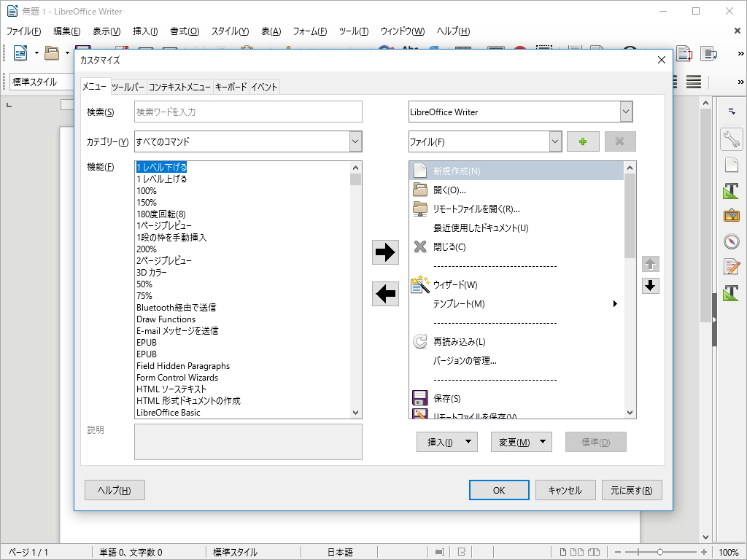Click the gray X remove-menu button

point(620,141)
